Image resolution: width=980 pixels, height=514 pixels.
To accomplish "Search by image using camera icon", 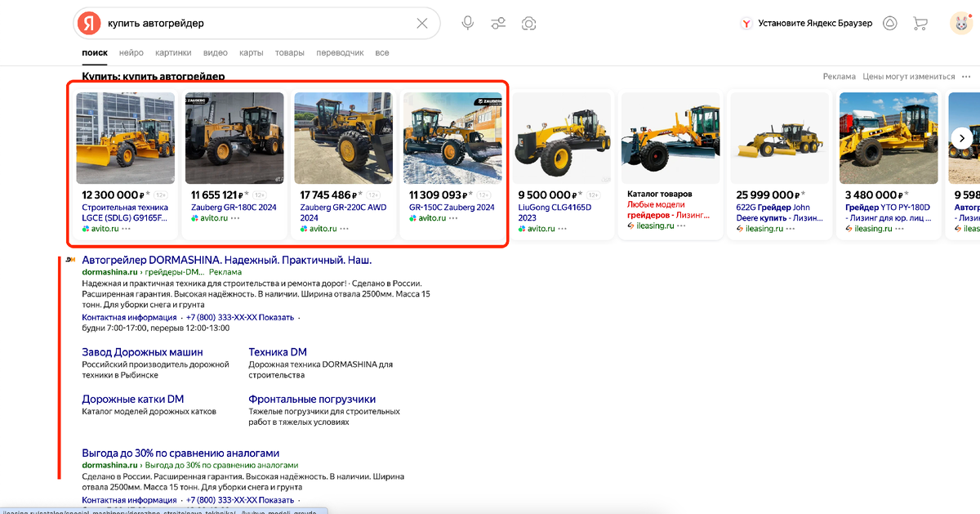I will [529, 23].
